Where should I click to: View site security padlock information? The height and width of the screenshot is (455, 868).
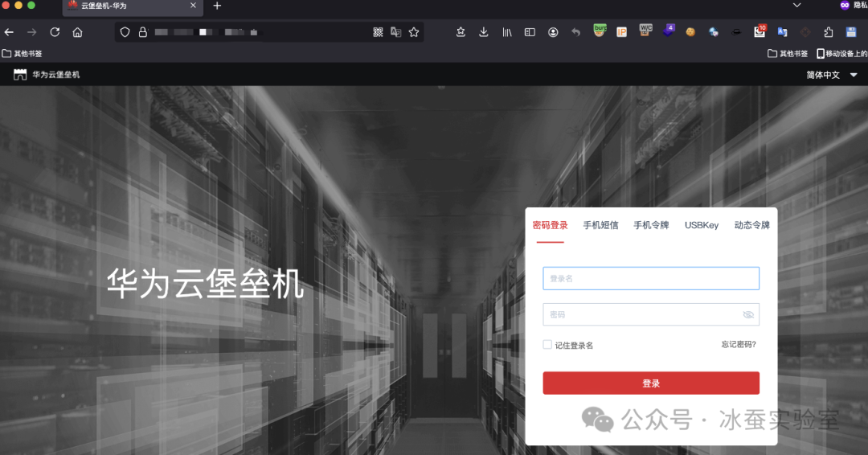point(143,32)
